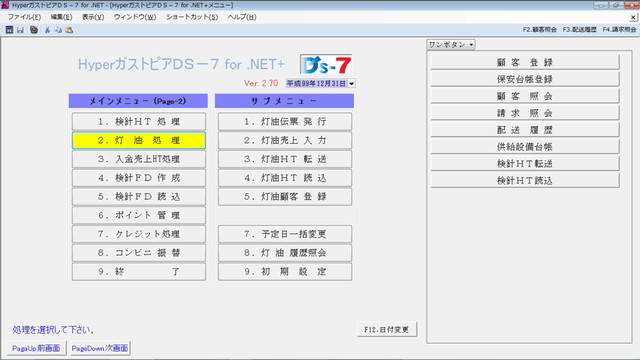Click the paste toolbar icon
640x360 pixels.
(69, 30)
